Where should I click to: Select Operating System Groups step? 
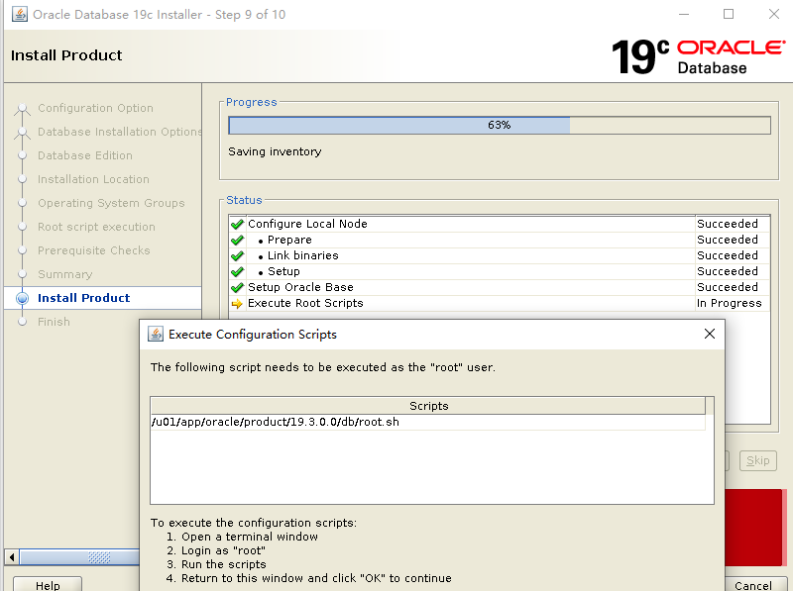[111, 203]
